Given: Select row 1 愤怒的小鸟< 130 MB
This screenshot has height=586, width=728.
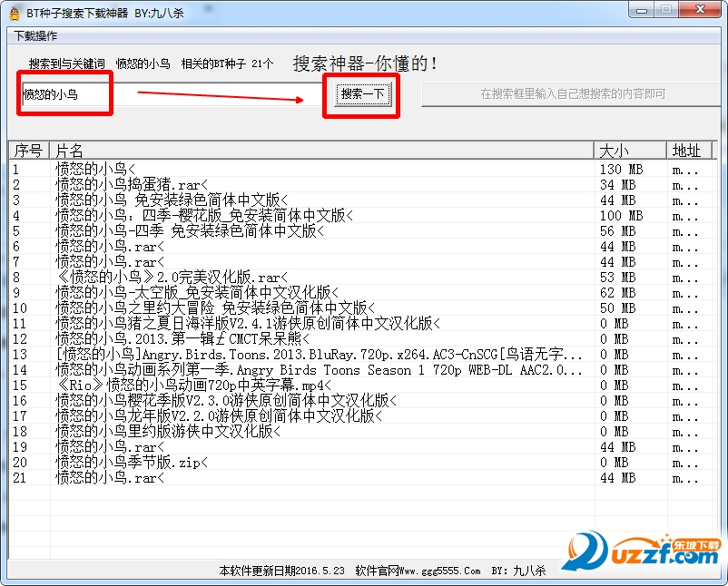Looking at the screenshot, I should pyautogui.click(x=360, y=170).
